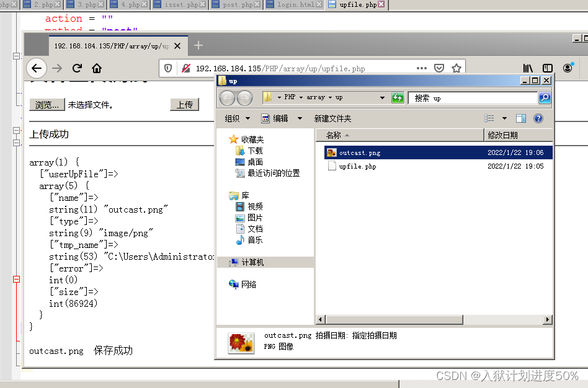Click the tracking protection shield icon
588x388 pixels.
point(168,68)
